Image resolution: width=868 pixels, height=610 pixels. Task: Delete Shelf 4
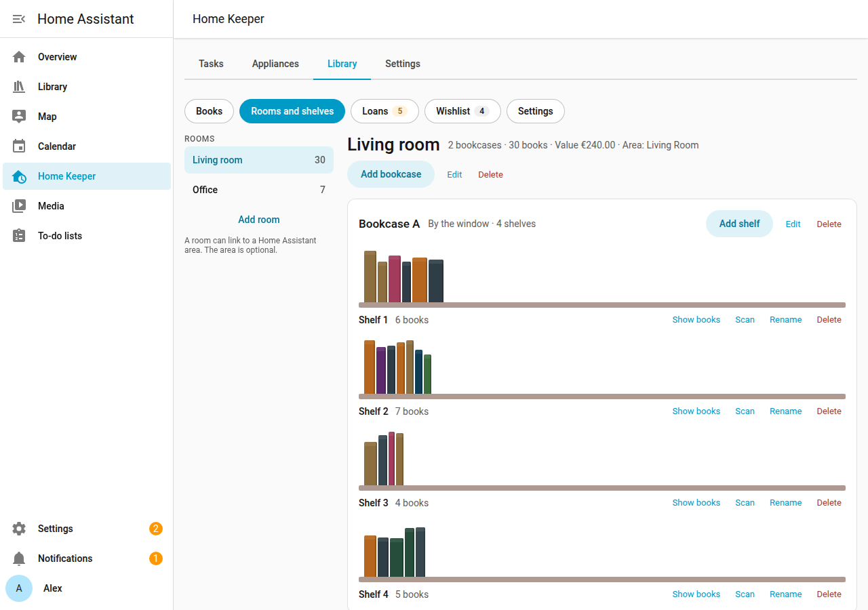(x=829, y=594)
